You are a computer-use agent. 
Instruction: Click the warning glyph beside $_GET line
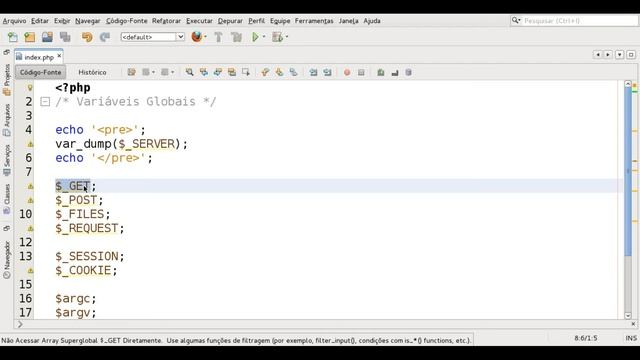pos(30,186)
